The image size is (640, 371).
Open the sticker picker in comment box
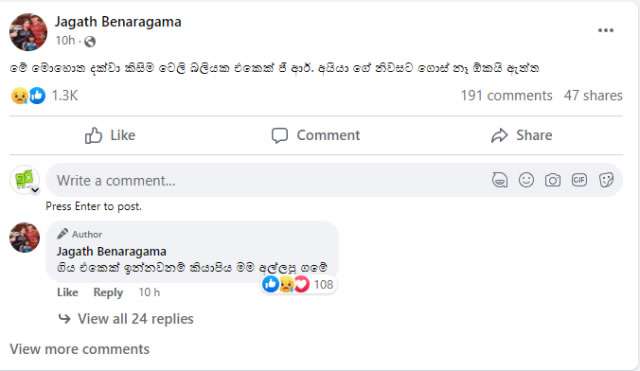click(606, 180)
